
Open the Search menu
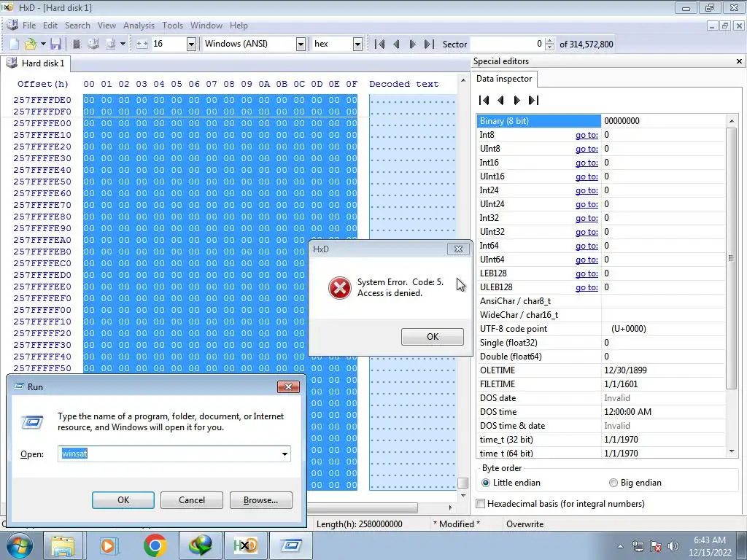(77, 26)
